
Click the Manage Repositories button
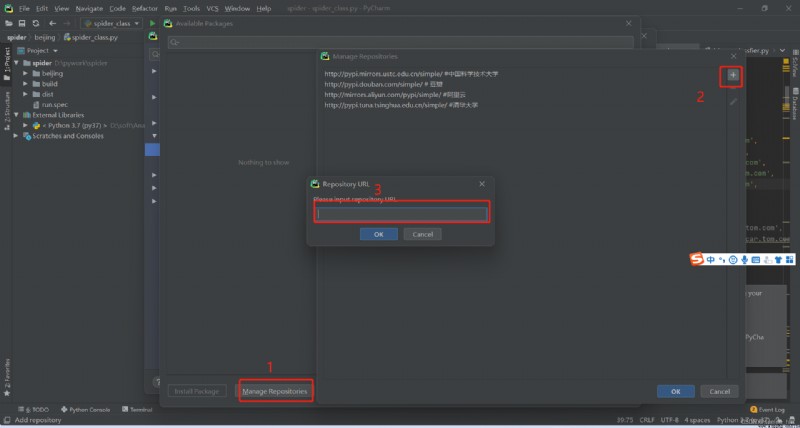coord(274,391)
